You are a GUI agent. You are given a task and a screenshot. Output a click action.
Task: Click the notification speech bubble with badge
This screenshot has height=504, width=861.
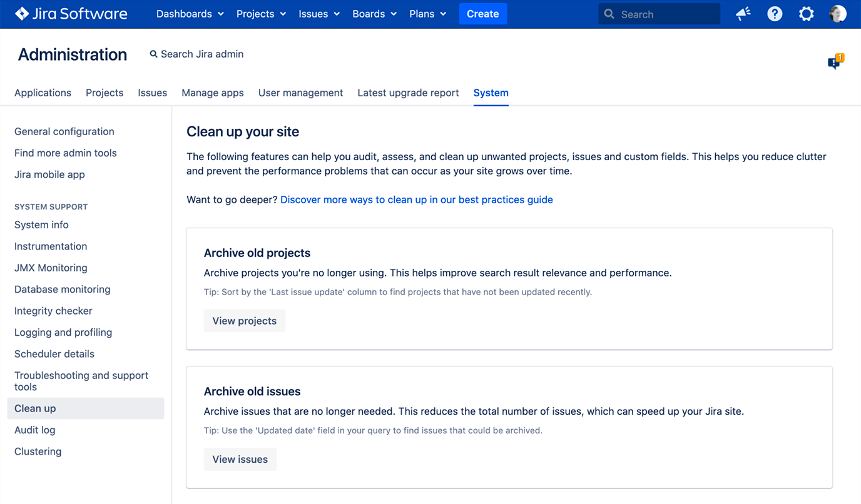click(835, 61)
